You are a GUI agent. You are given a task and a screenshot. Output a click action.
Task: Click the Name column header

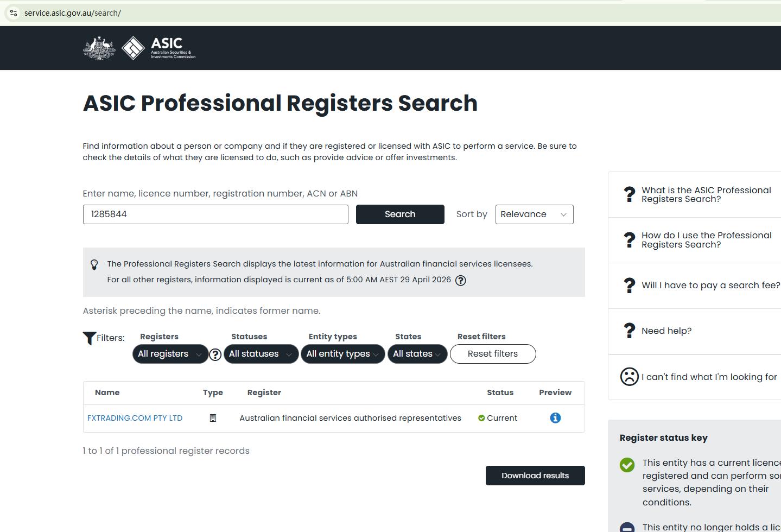[x=107, y=392]
